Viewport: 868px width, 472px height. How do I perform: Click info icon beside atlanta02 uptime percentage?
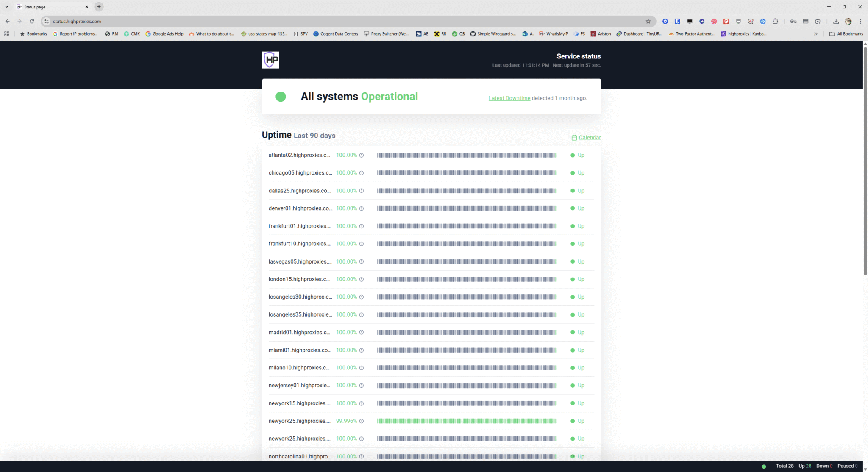pos(362,155)
